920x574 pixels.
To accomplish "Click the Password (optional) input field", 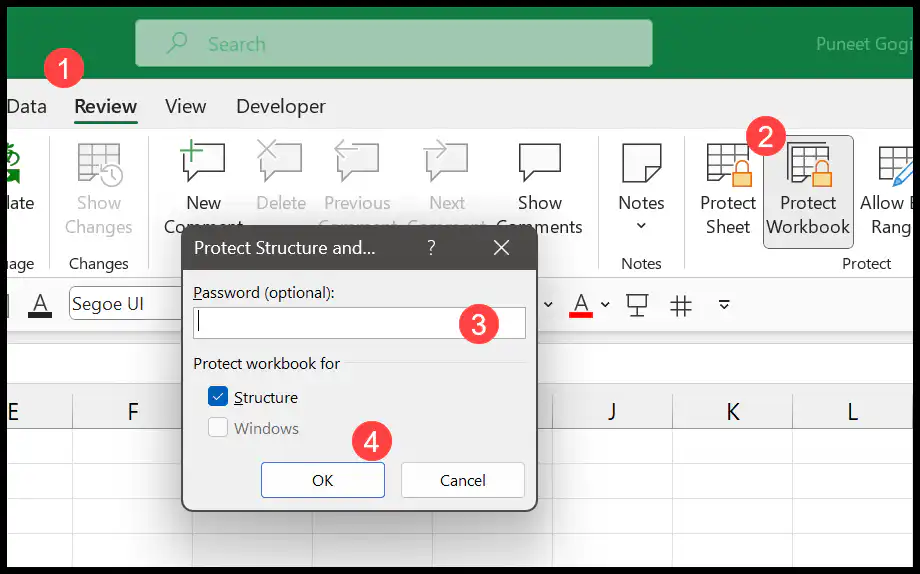I will (359, 323).
